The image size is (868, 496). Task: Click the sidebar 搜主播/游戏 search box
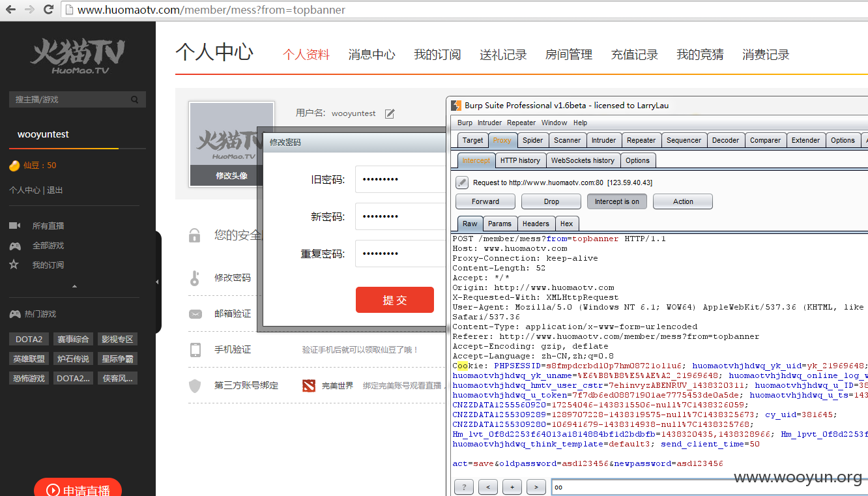coord(78,100)
